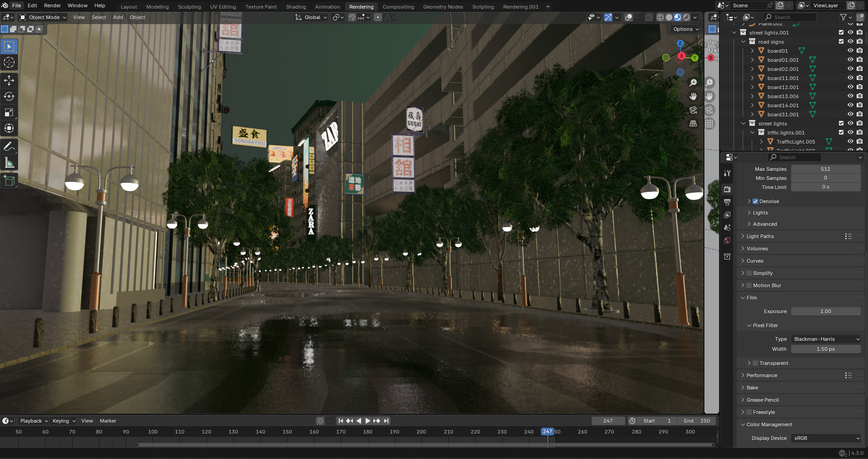Select the Move tool
Viewport: 868px width, 459px height.
(9, 80)
